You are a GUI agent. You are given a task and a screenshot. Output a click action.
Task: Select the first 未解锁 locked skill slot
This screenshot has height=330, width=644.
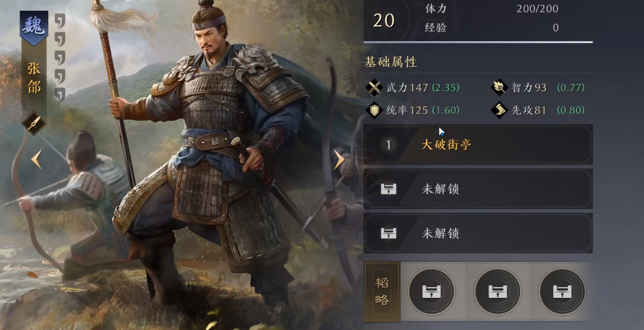[x=478, y=189]
